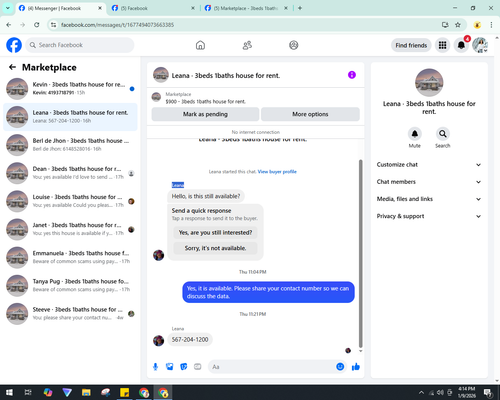Open Berl de Jhon's conversation
This screenshot has height=400, width=500.
click(x=70, y=145)
